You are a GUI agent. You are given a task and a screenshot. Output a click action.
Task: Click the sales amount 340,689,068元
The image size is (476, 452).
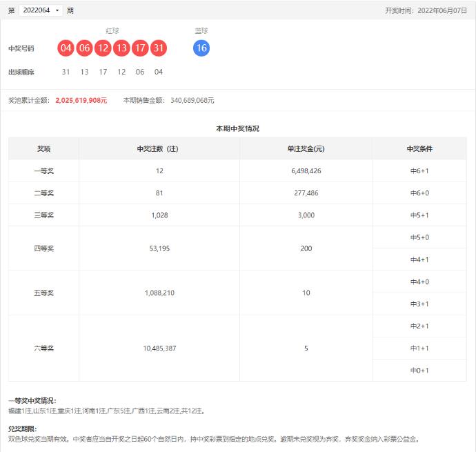tap(192, 100)
